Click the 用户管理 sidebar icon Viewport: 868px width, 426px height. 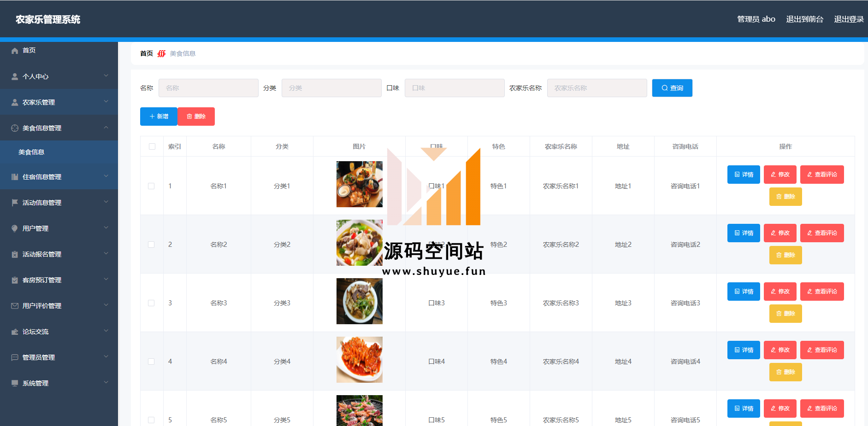pos(15,228)
